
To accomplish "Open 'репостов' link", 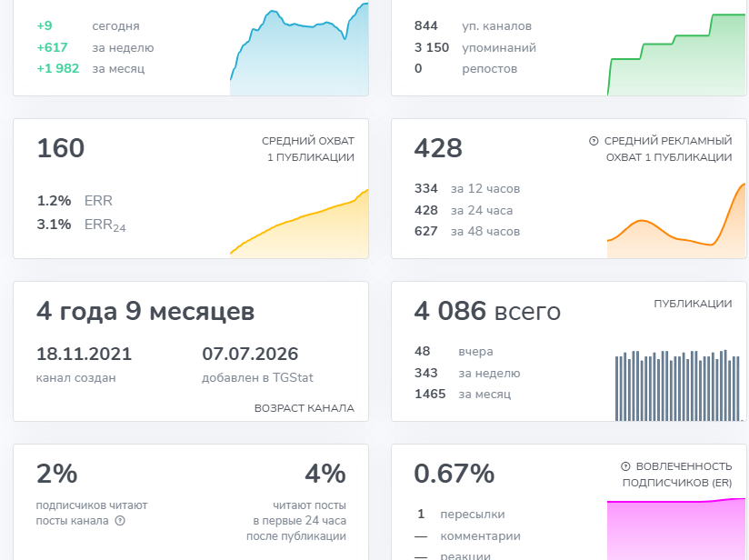I will point(489,69).
